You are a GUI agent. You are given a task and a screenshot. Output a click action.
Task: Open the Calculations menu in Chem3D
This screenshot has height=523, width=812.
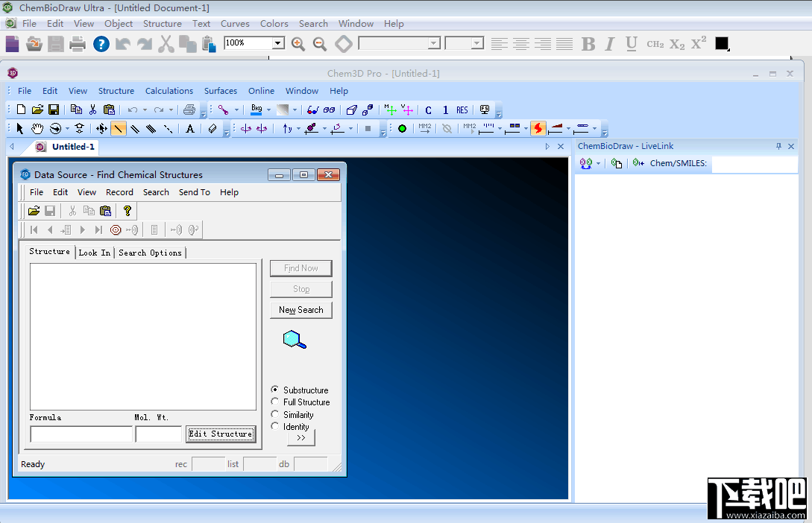pos(169,91)
